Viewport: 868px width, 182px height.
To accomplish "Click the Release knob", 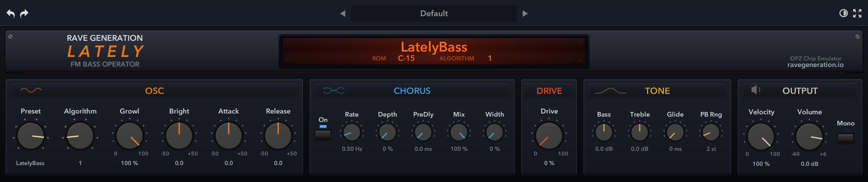I will coord(278,136).
